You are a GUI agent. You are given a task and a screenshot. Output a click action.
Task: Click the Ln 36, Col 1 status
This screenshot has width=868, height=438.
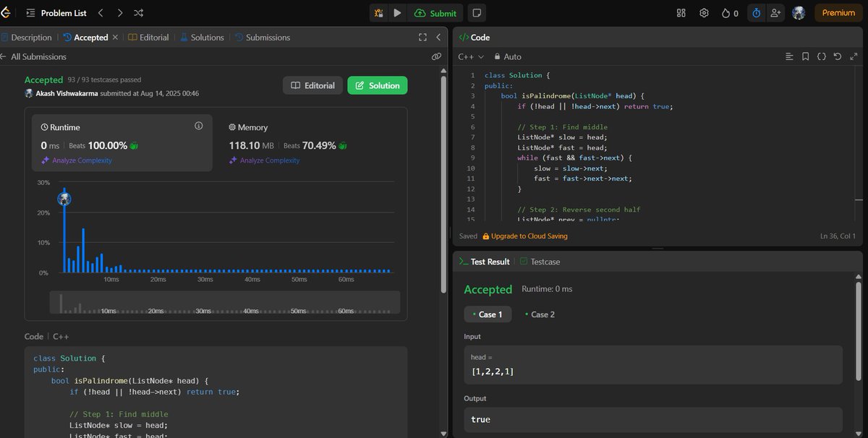pos(838,236)
